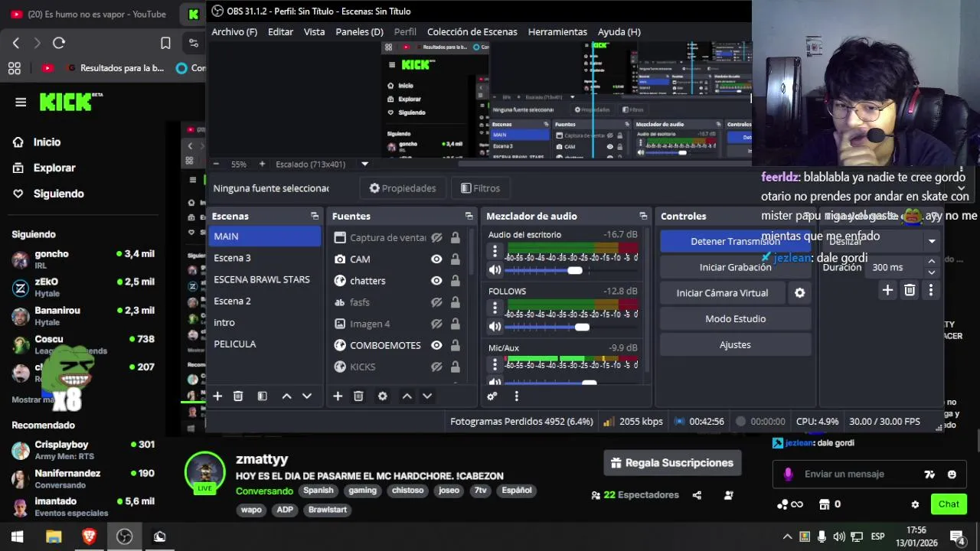Viewport: 980px width, 551px height.
Task: Open Paneles (D) menu
Action: point(359,31)
